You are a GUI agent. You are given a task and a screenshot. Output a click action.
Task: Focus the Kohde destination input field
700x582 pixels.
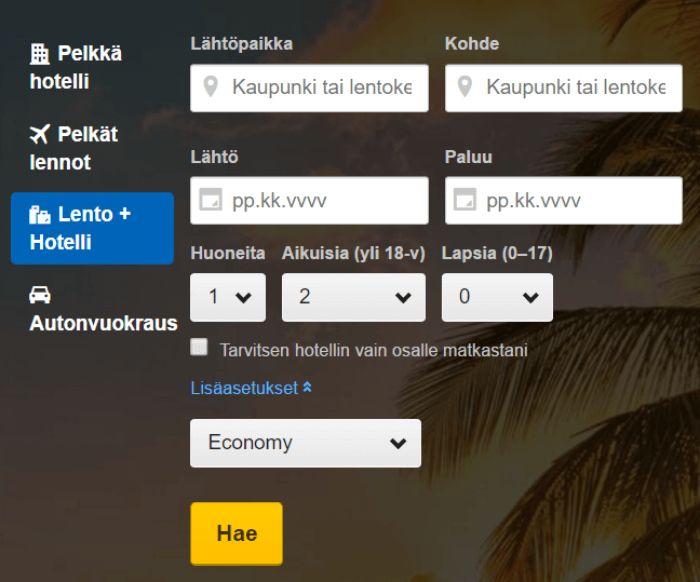575,88
